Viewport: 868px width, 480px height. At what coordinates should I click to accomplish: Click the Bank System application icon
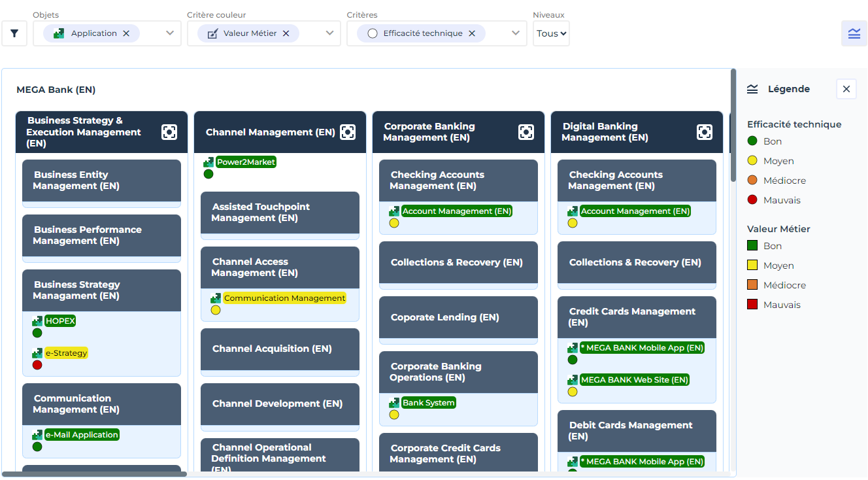394,403
